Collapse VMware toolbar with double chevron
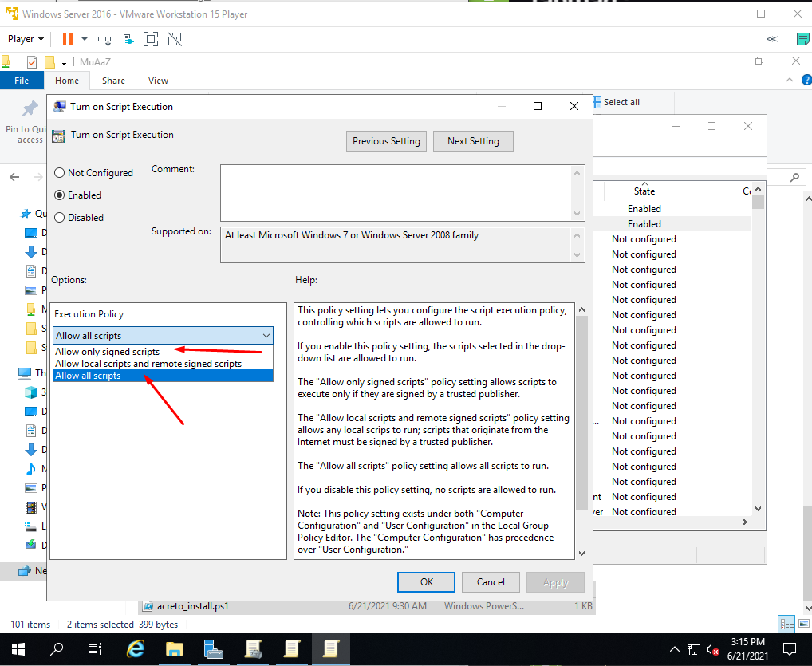This screenshot has height=666, width=812. pyautogui.click(x=771, y=39)
